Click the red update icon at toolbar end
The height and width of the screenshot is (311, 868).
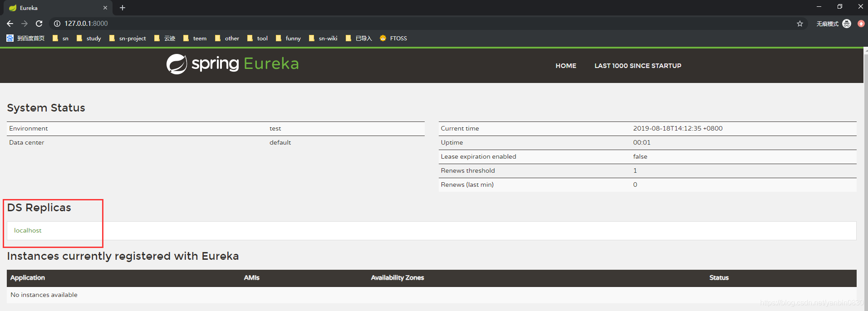[x=861, y=24]
